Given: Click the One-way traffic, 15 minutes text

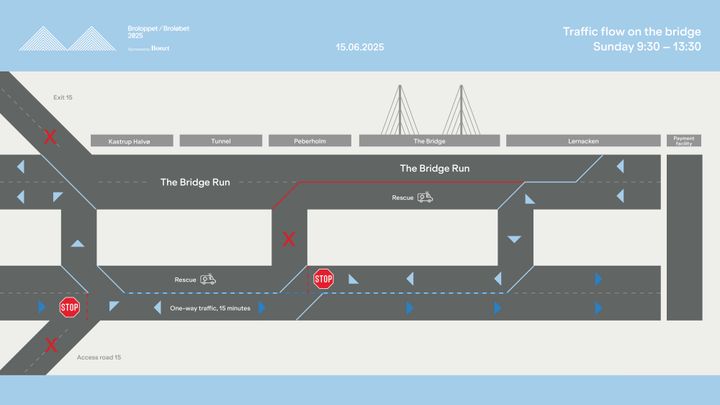Looking at the screenshot, I should [210, 308].
